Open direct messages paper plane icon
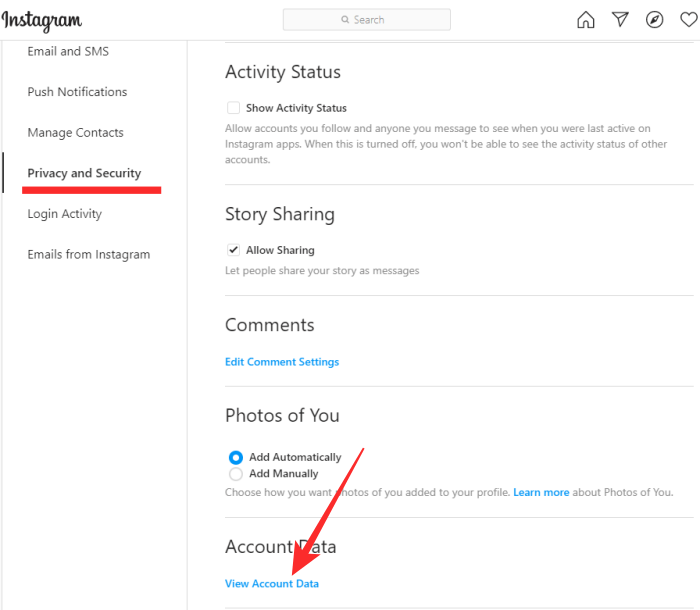The width and height of the screenshot is (700, 610). click(621, 20)
